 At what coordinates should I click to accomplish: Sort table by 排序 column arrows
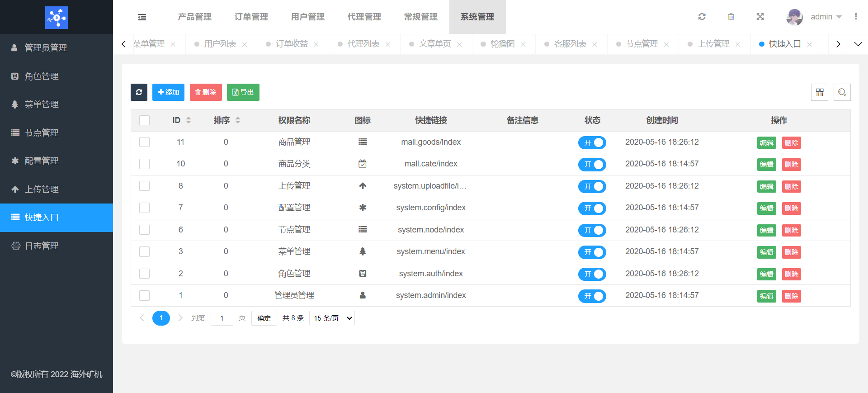[x=238, y=120]
